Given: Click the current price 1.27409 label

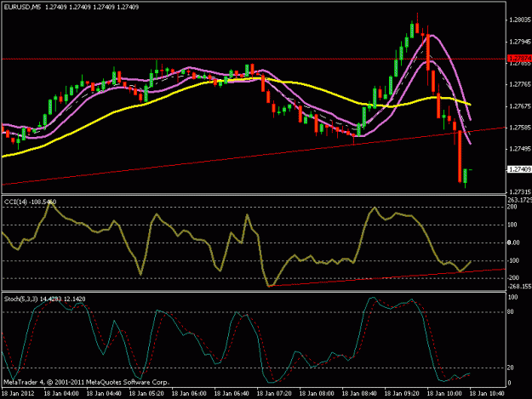Looking at the screenshot, I should tap(519, 169).
